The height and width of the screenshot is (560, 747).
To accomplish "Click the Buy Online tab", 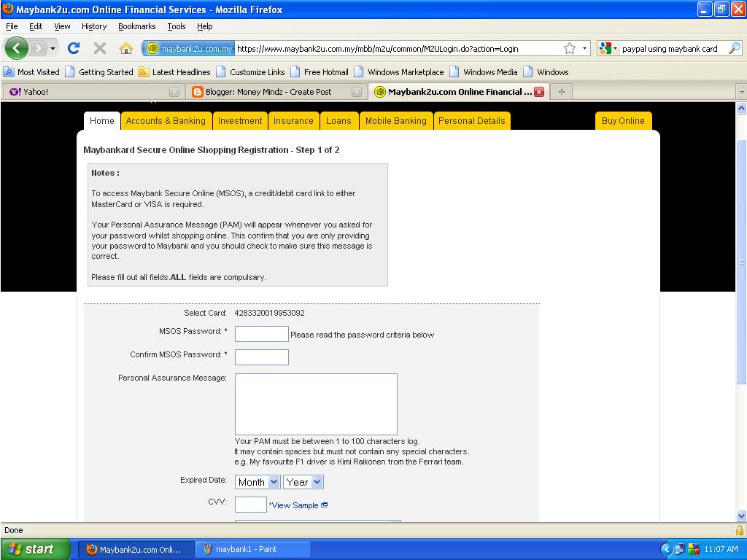I will (623, 121).
